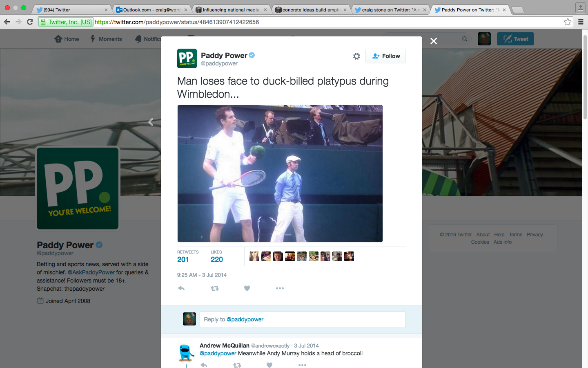
Task: Compose a new Tweet
Action: pos(515,39)
